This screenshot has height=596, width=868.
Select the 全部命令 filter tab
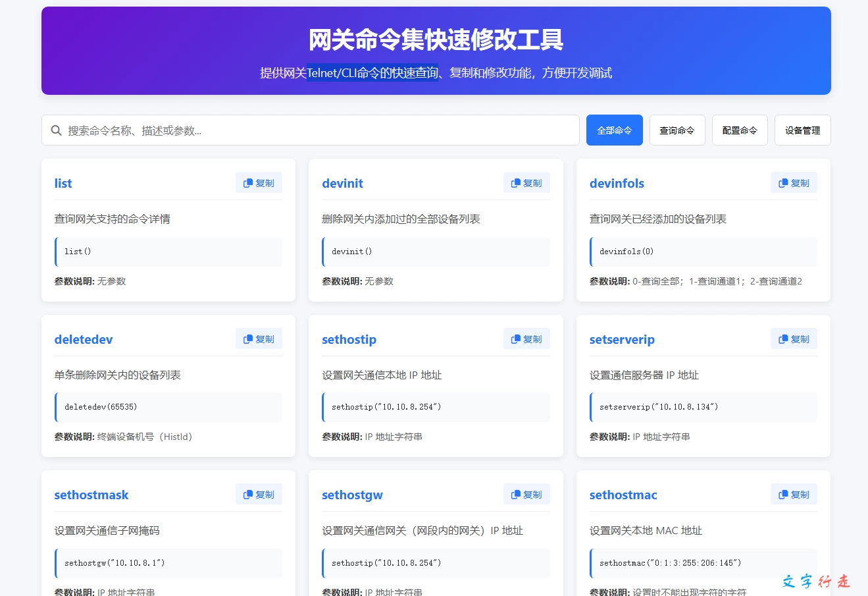coord(614,130)
